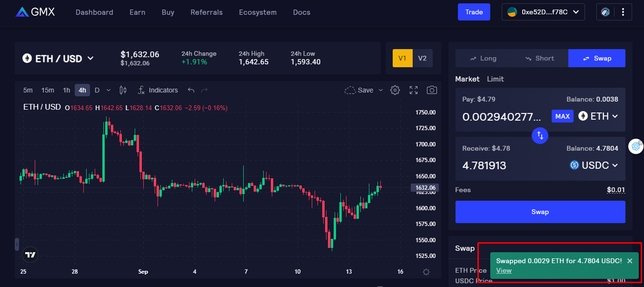Select the Swap tab
The width and height of the screenshot is (644, 287).
click(597, 58)
